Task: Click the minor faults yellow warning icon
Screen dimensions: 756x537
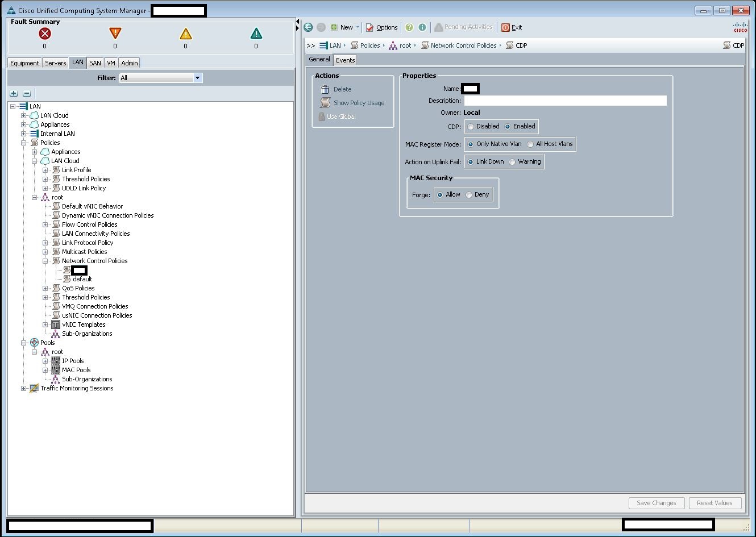Action: (x=185, y=34)
